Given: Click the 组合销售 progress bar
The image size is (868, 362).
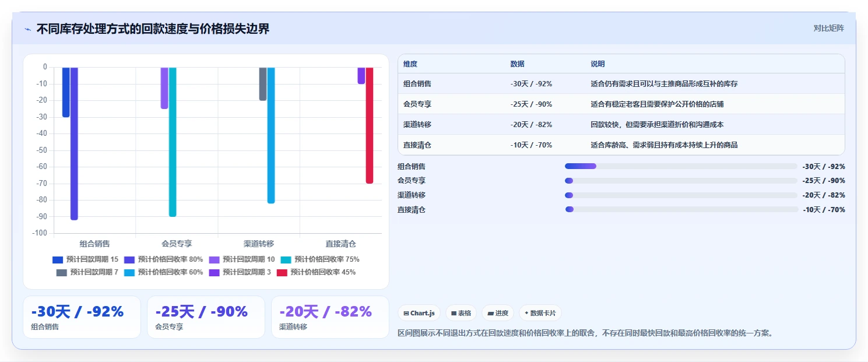Looking at the screenshot, I should (x=681, y=166).
